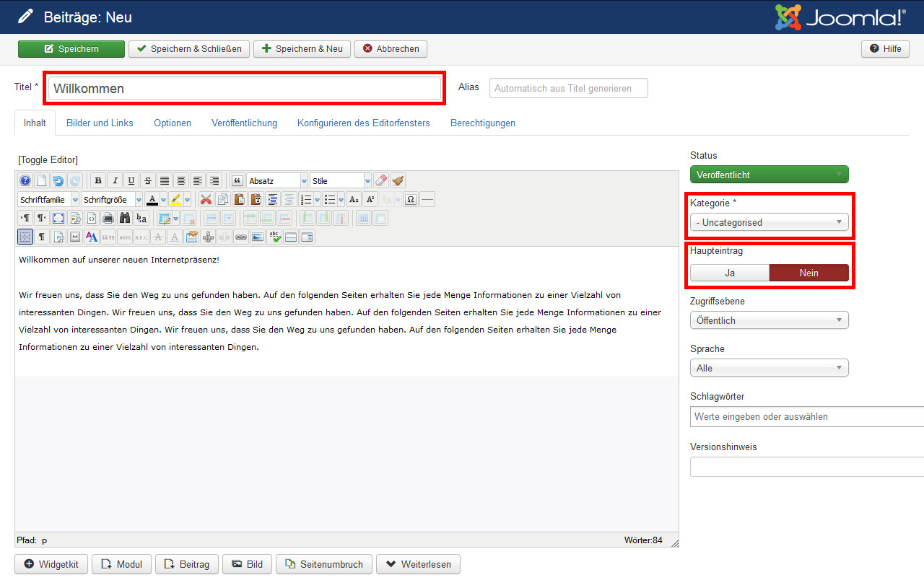Click the new document icon in editor

pyautogui.click(x=42, y=180)
